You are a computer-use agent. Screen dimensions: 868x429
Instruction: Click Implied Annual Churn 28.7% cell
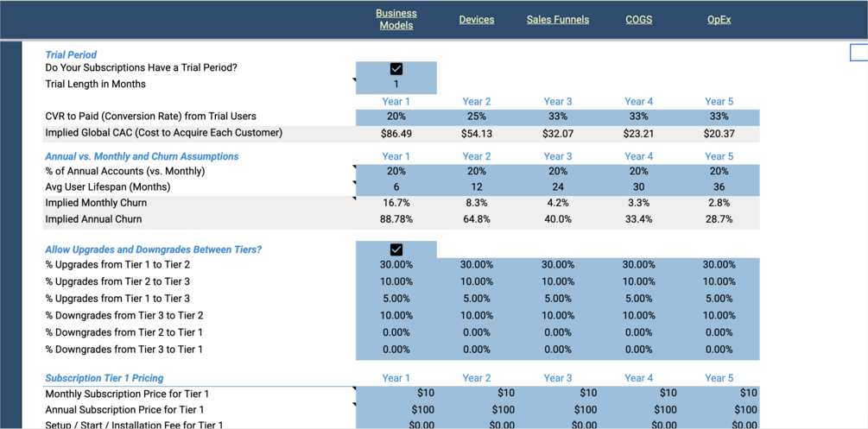pyautogui.click(x=719, y=219)
